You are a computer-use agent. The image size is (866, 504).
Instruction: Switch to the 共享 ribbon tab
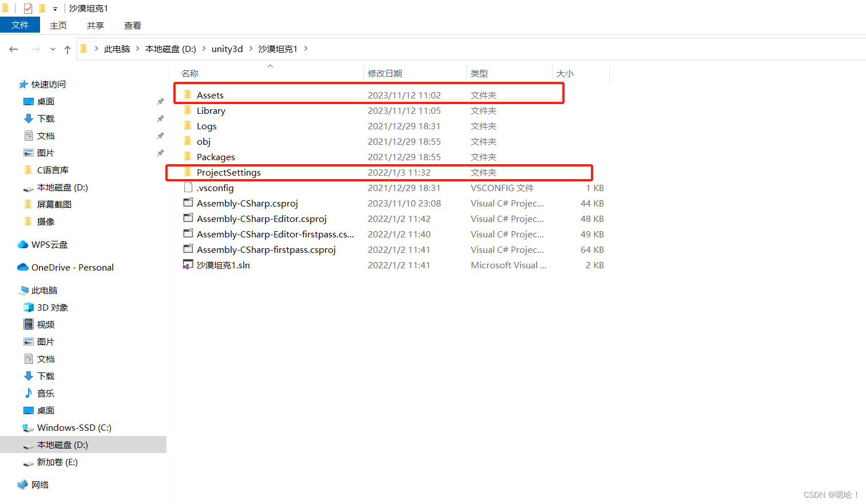[96, 25]
